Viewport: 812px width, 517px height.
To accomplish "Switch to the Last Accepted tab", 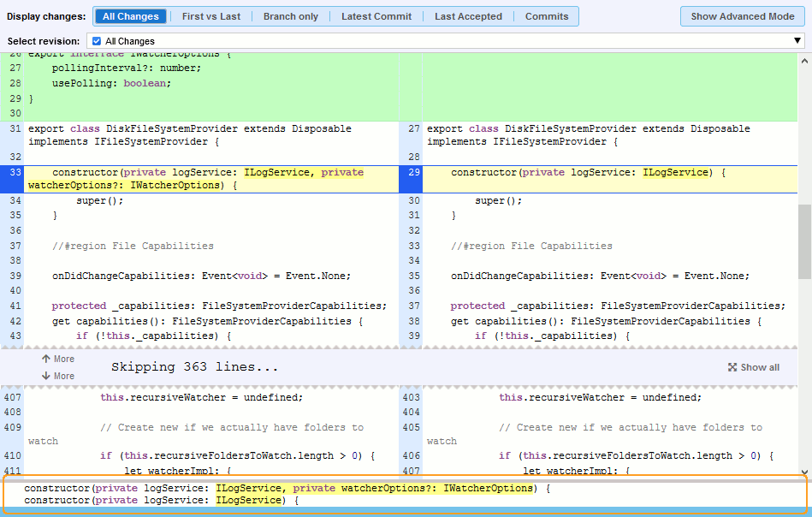I will point(468,16).
